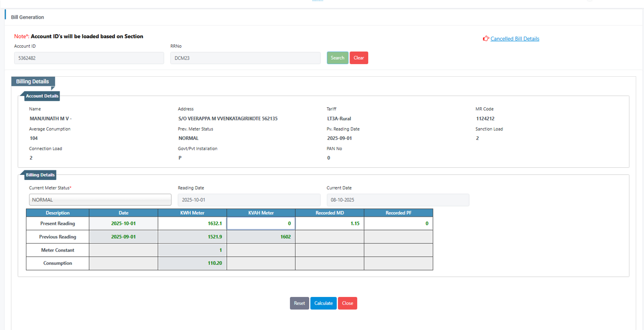
Task: Open the Current Meter Status dropdown
Action: tap(100, 200)
